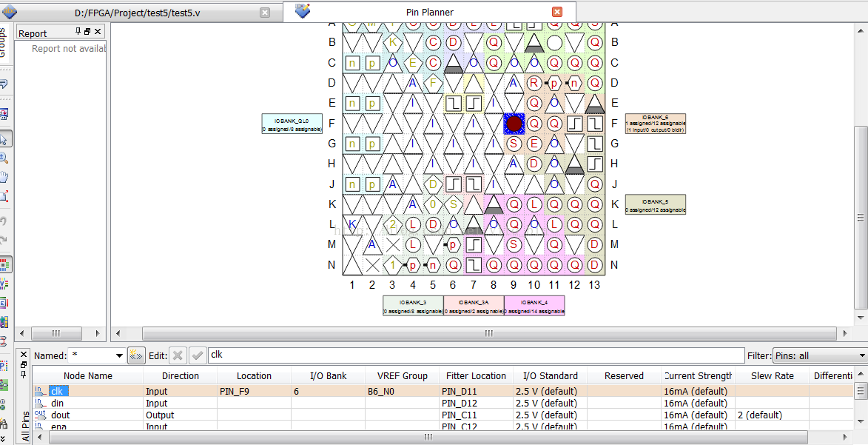
Task: Pin the Report panel
Action: (78, 32)
